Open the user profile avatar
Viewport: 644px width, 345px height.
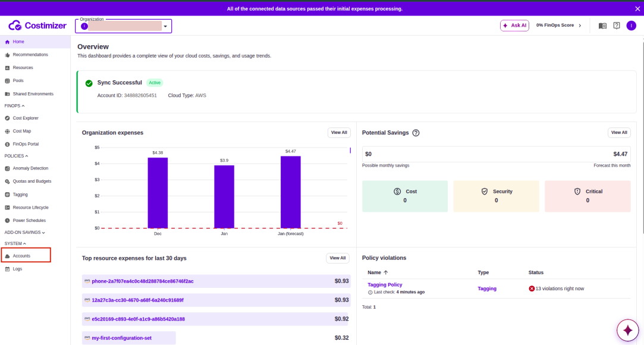[632, 26]
